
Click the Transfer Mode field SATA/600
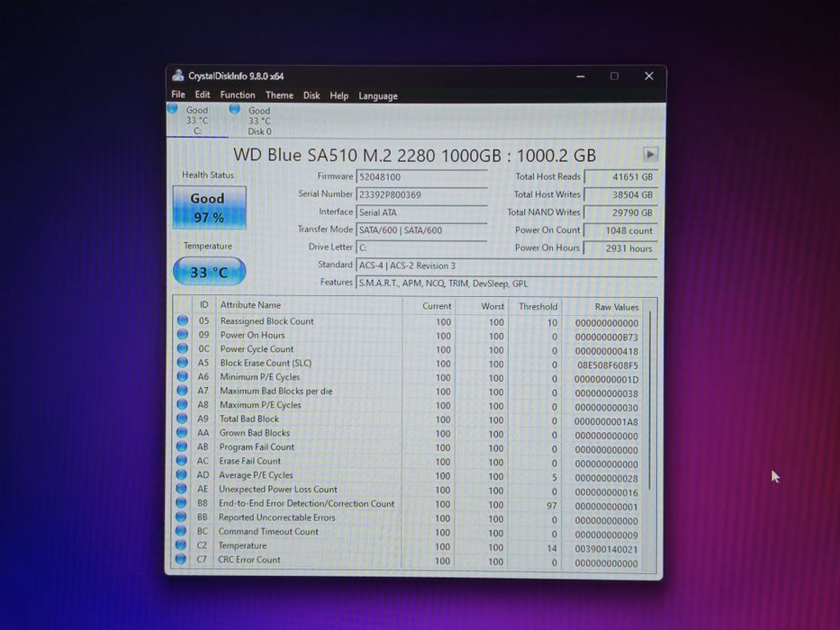421,229
